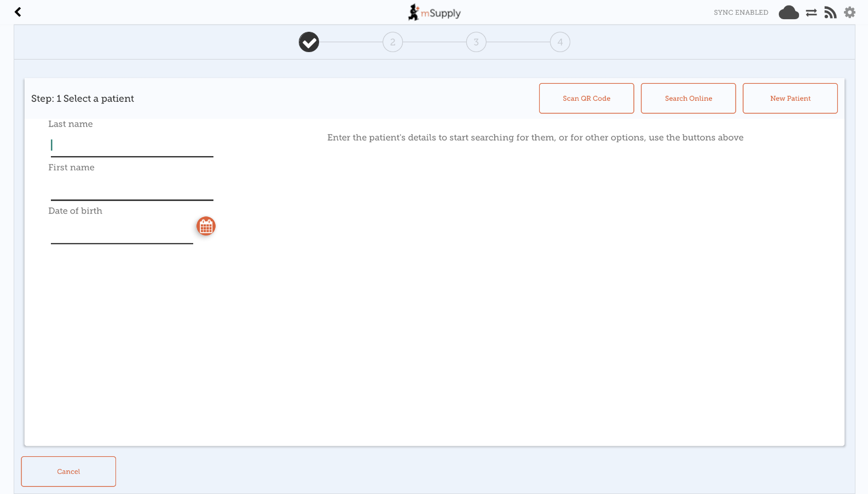Viewport: 868px width, 494px height.
Task: Click the back arrow icon
Action: [18, 12]
